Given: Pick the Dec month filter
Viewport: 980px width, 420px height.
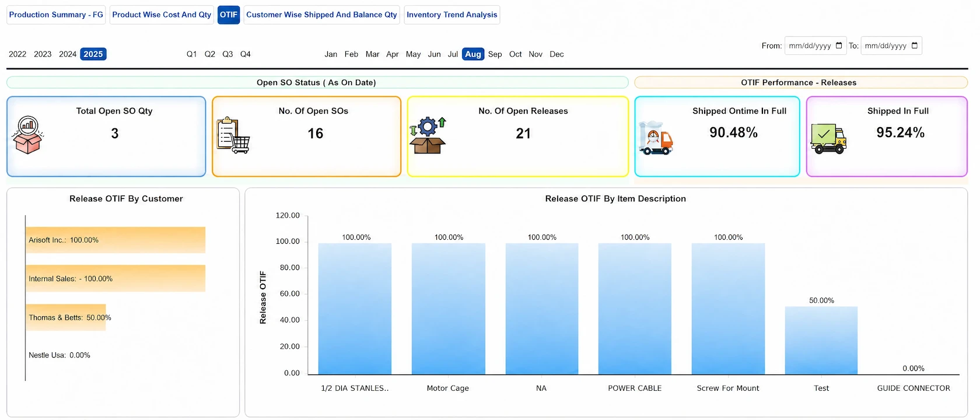Looking at the screenshot, I should tap(556, 54).
